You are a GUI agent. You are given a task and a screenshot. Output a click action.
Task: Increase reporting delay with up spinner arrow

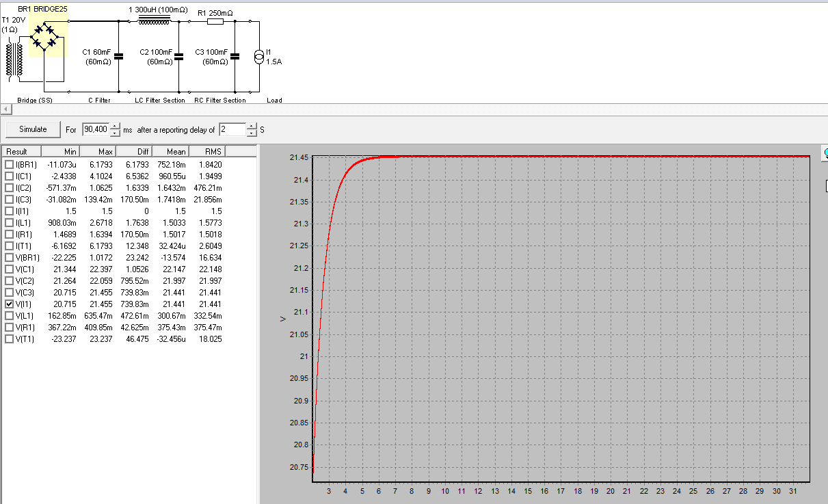click(252, 126)
